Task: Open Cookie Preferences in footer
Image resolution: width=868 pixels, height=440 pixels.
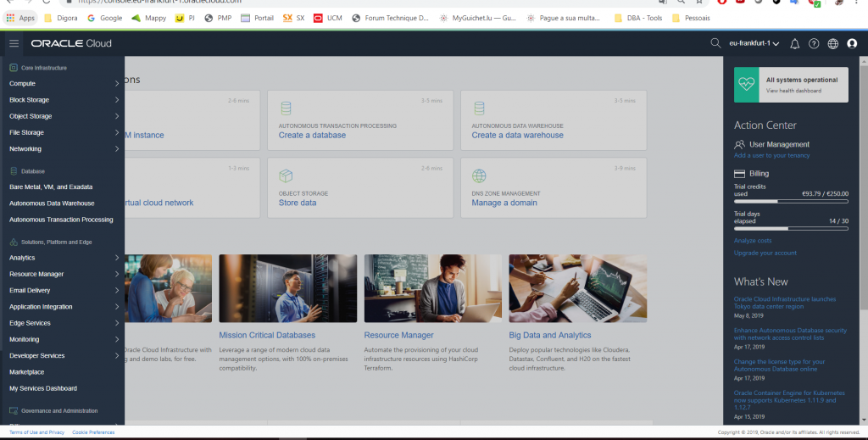Action: click(x=93, y=432)
